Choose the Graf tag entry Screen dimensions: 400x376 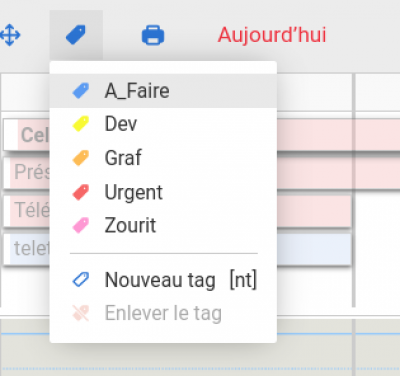click(x=163, y=158)
